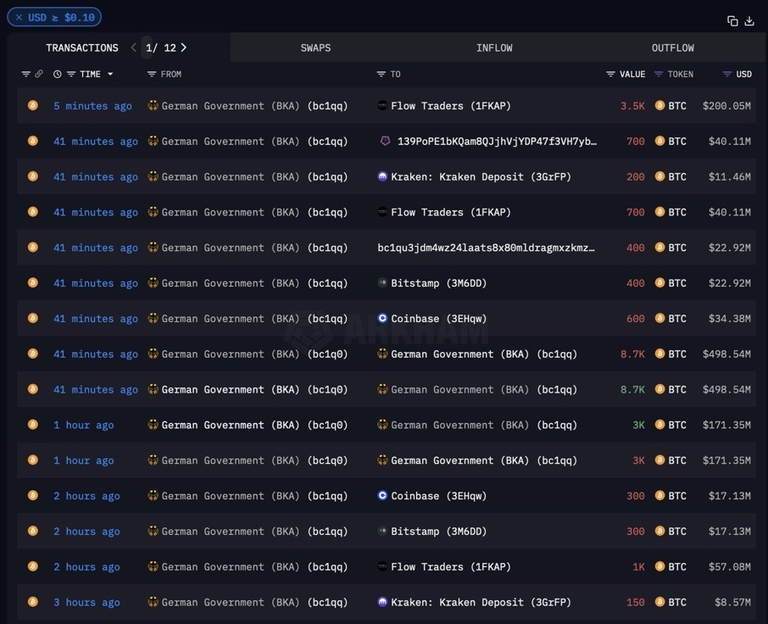Click German Government crest in 3 hours row
Image resolution: width=768 pixels, height=624 pixels.
coord(153,601)
